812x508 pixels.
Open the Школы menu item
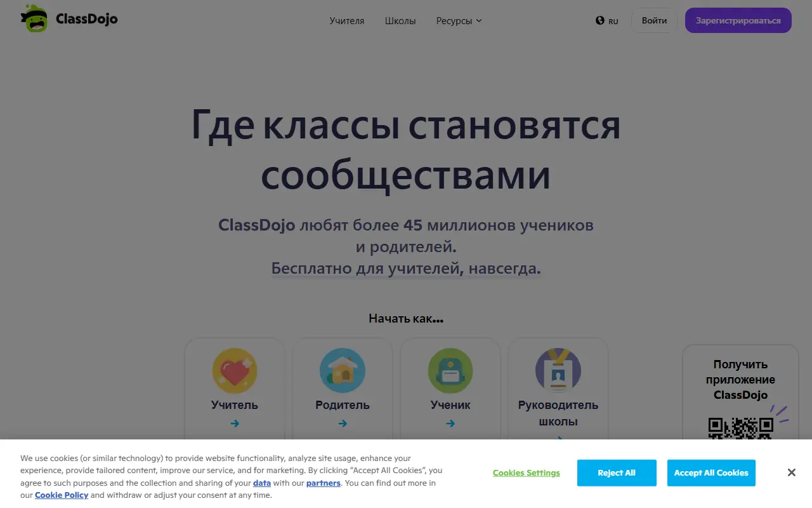tap(400, 21)
